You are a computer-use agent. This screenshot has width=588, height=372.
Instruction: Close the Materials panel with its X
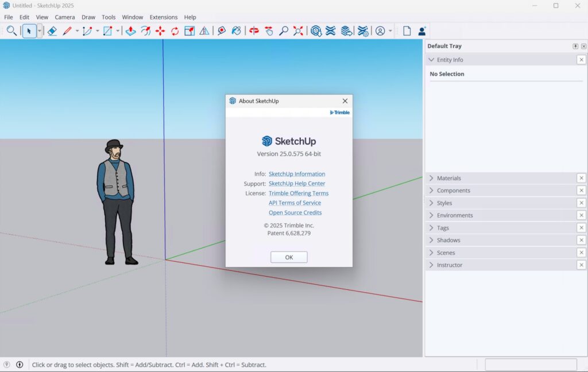pos(581,178)
